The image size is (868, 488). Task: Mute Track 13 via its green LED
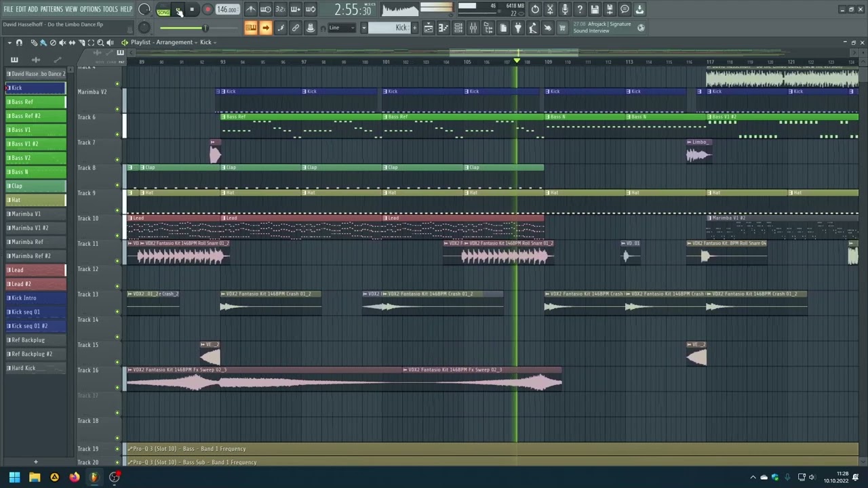pyautogui.click(x=117, y=312)
